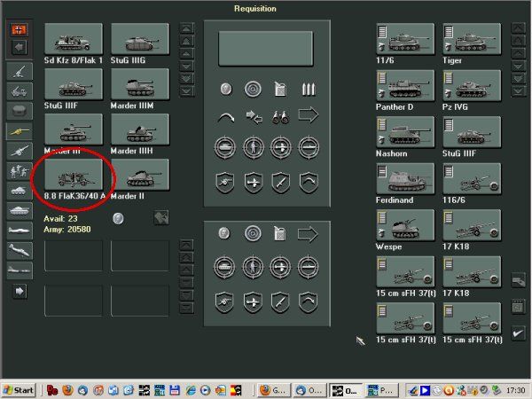Click the left arrow under the flag
Image resolution: width=532 pixels, height=399 pixels.
[x=19, y=47]
